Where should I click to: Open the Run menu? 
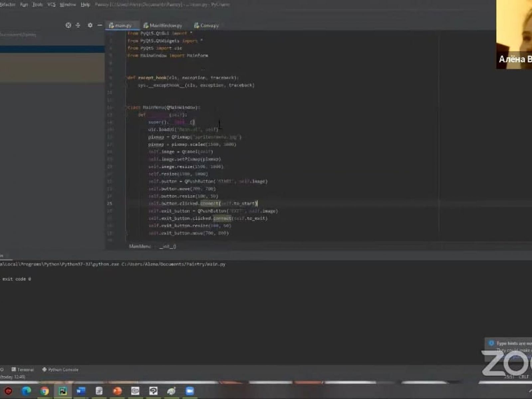coord(24,5)
